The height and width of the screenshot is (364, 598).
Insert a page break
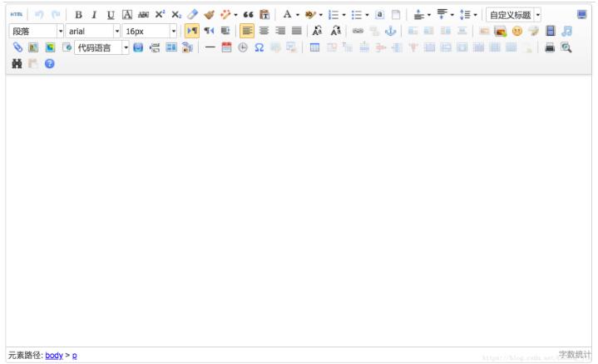[x=155, y=47]
